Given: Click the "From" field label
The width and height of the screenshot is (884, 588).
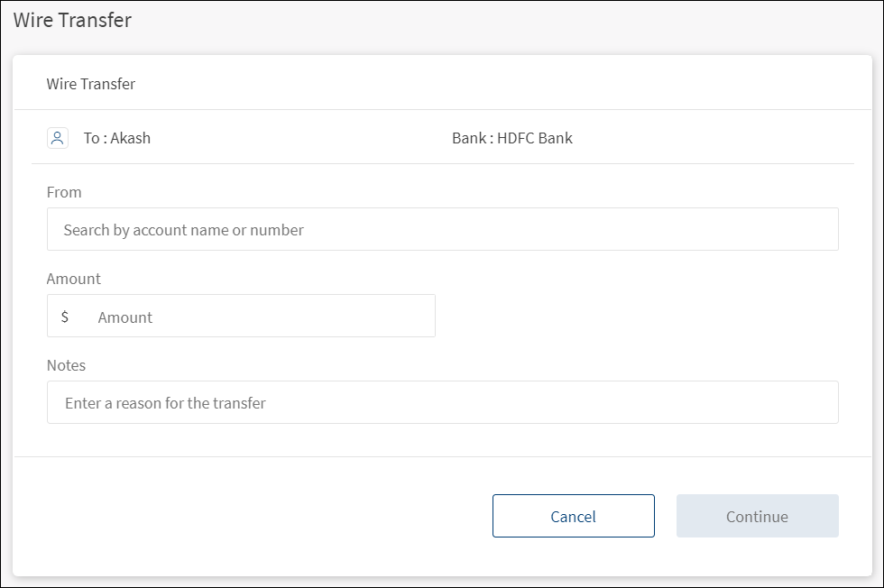Looking at the screenshot, I should click(64, 192).
